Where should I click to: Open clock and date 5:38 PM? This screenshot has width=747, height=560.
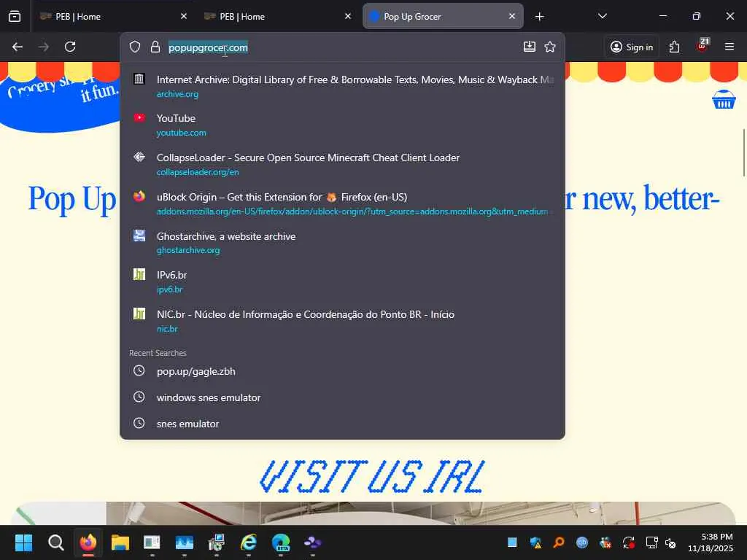pyautogui.click(x=711, y=542)
